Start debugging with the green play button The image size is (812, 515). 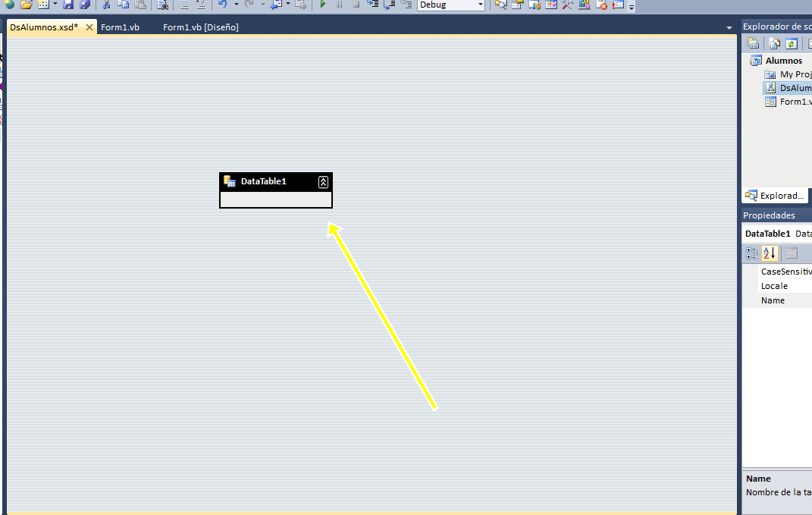322,6
